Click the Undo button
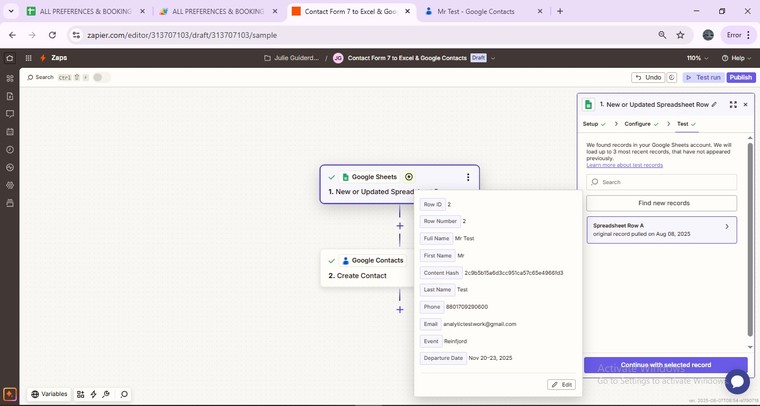The width and height of the screenshot is (760, 406). (x=648, y=78)
